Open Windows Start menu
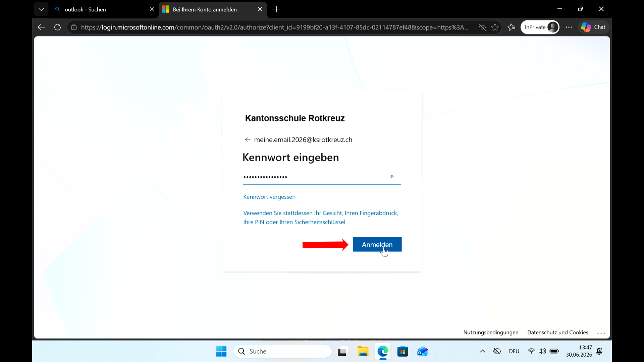The height and width of the screenshot is (362, 644). [x=221, y=351]
